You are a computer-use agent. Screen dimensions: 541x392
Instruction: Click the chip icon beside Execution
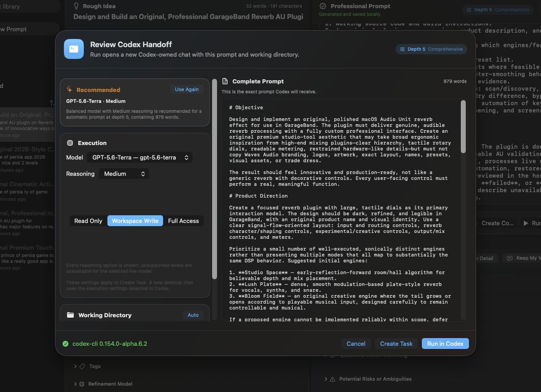[70, 143]
